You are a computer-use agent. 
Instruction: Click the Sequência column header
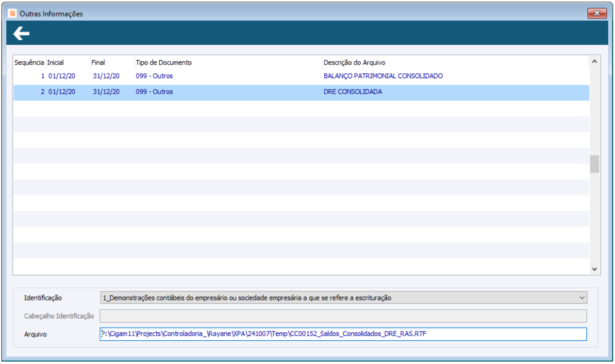29,63
